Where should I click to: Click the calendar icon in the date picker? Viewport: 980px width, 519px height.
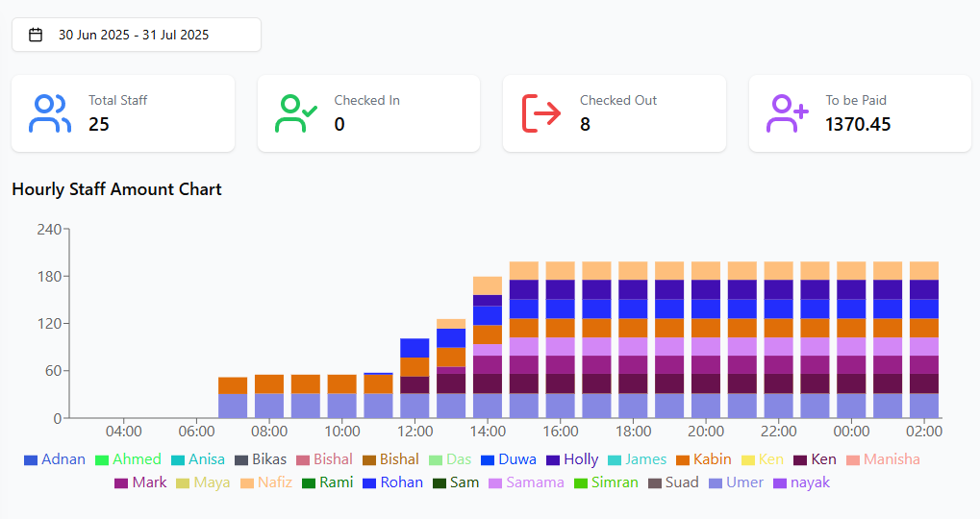pyautogui.click(x=36, y=35)
